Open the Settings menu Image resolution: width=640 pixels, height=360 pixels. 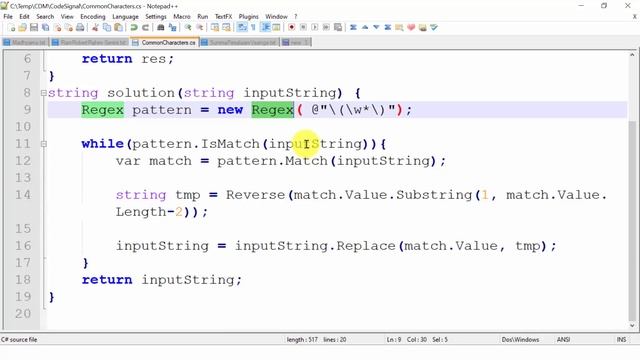tap(156, 17)
